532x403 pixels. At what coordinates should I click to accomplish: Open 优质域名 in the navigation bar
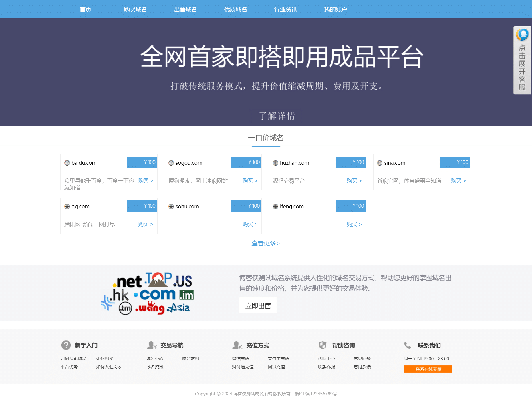point(235,9)
